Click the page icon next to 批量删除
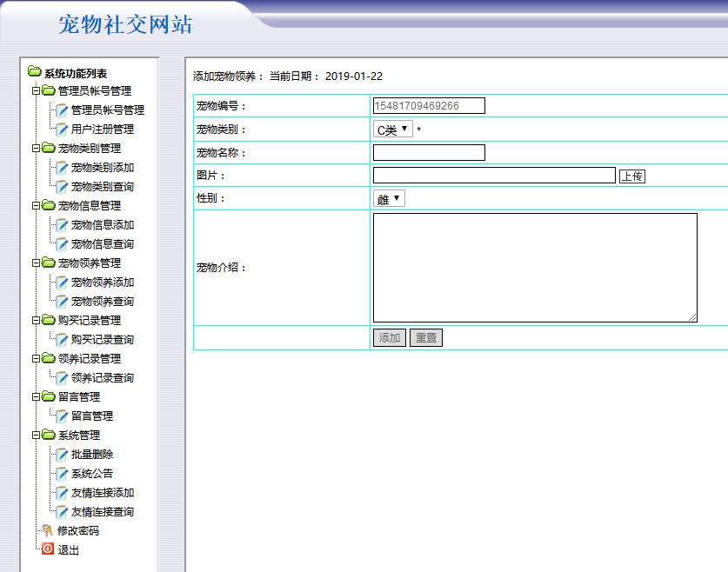 coord(62,455)
